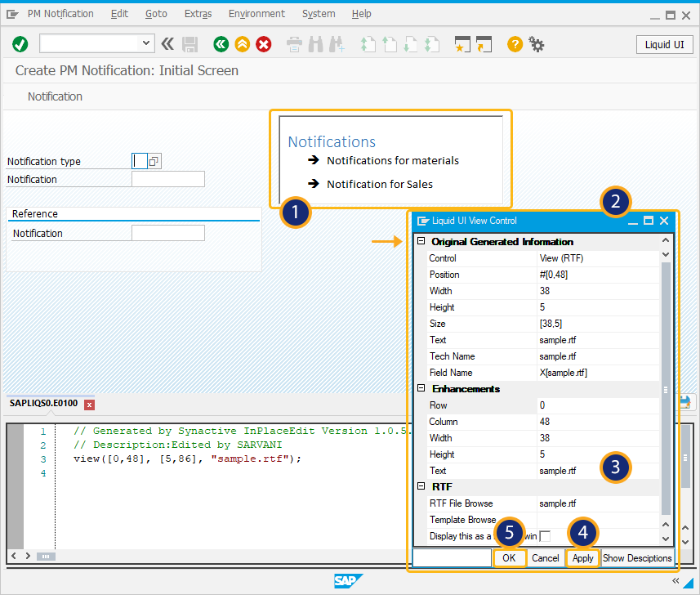Click the script editor save icon

[x=686, y=402]
